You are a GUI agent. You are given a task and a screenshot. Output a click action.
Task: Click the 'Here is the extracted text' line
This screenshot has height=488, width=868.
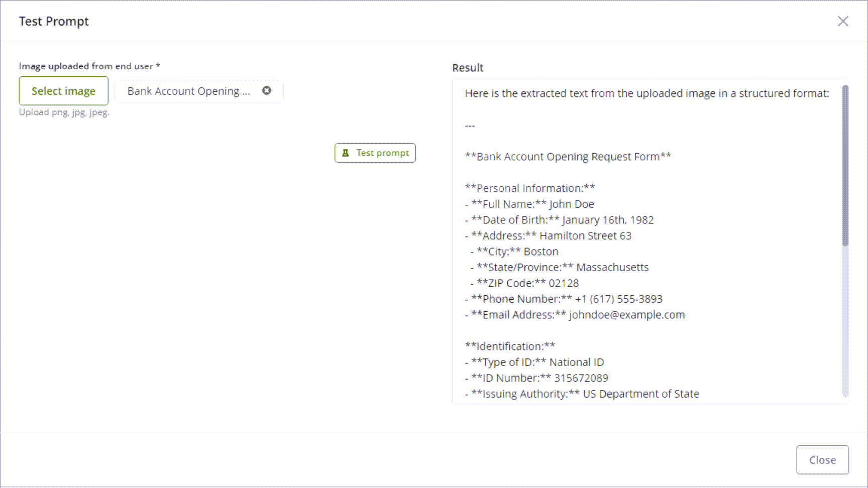[x=647, y=93]
